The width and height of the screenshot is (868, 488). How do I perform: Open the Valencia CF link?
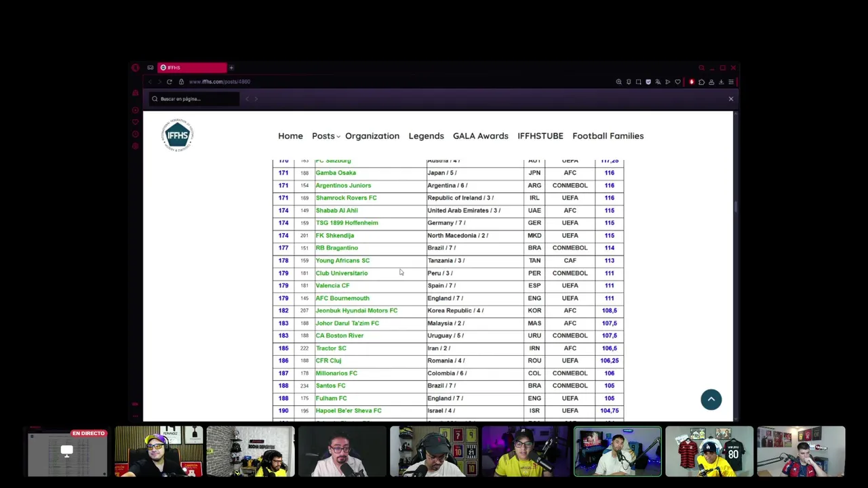click(332, 285)
